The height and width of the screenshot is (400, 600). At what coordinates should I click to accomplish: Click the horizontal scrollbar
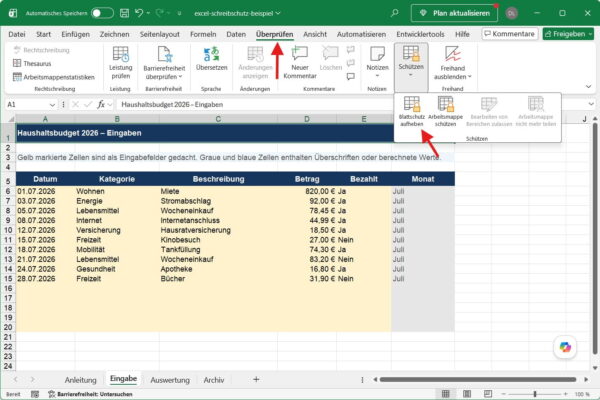[478, 379]
